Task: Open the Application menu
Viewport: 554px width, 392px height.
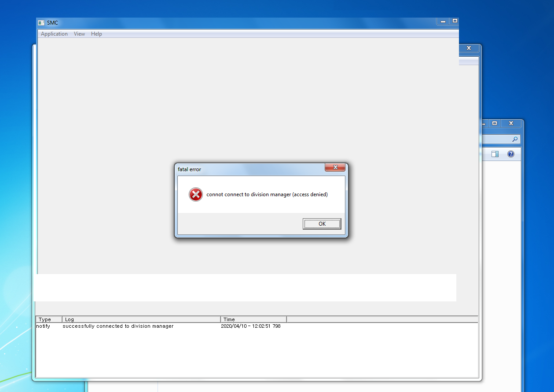Action: coord(54,34)
